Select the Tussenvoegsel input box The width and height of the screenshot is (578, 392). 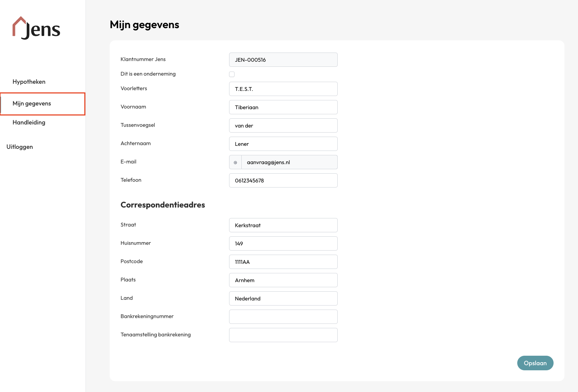283,126
